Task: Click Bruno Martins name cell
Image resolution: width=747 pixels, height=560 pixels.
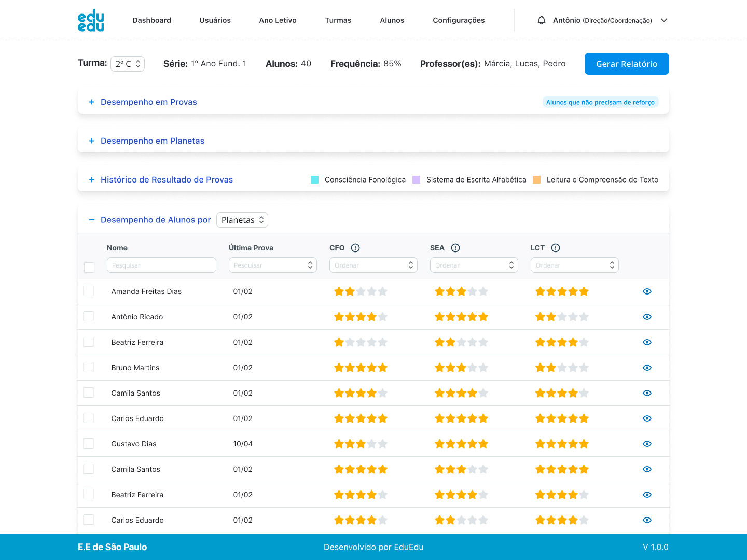Action: [135, 368]
